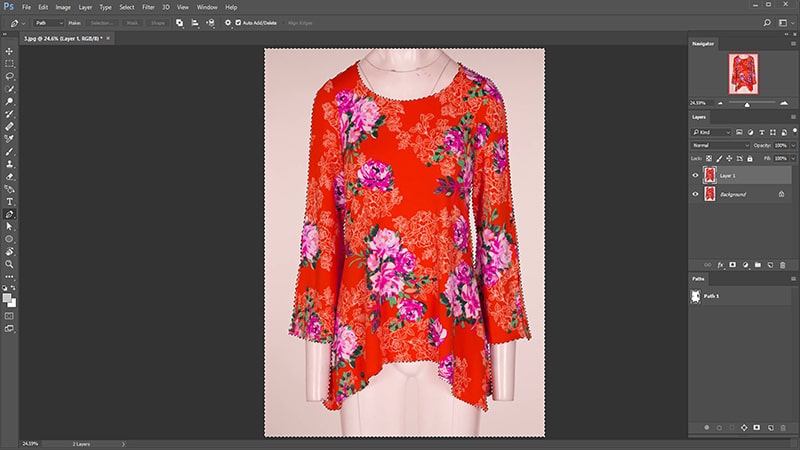This screenshot has height=450, width=800.
Task: Toggle type layer filter icon
Action: 762,132
